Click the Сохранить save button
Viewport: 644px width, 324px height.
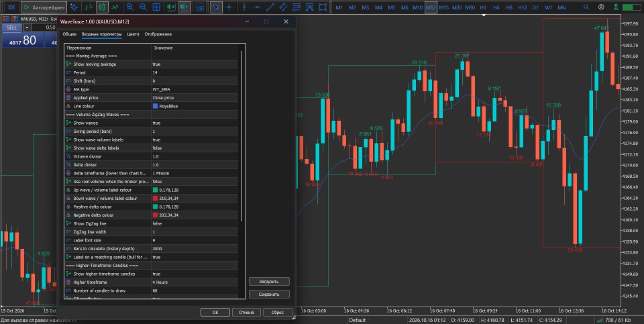269,294
